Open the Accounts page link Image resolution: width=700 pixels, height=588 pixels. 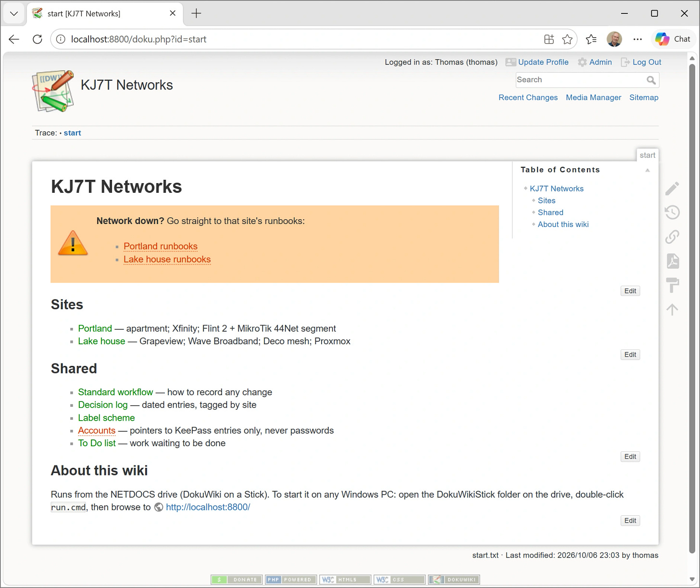click(x=97, y=430)
